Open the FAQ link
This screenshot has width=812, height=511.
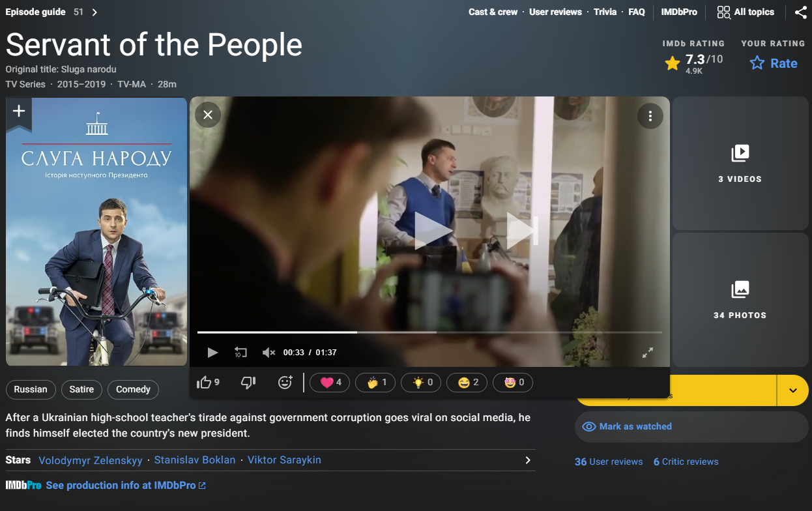637,12
